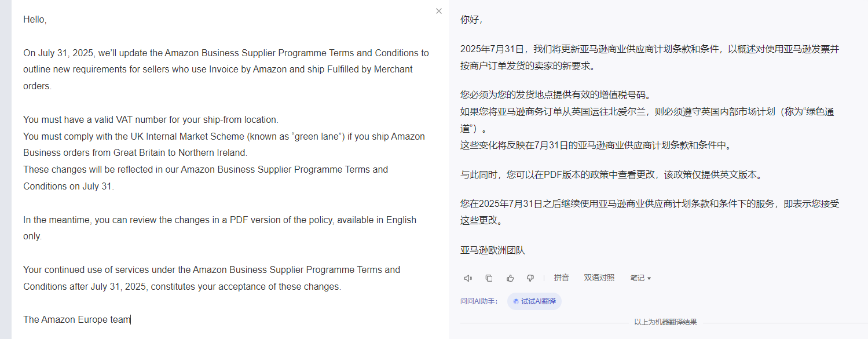Toggle 拼音 pinyin display
The image size is (868, 339).
(x=562, y=278)
